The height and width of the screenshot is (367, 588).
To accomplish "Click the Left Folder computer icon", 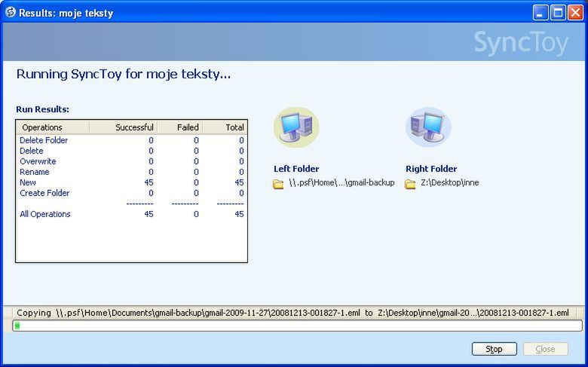I will (x=296, y=127).
